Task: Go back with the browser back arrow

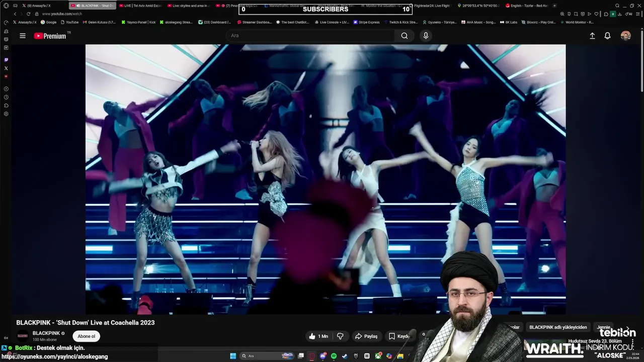Action: click(15, 14)
